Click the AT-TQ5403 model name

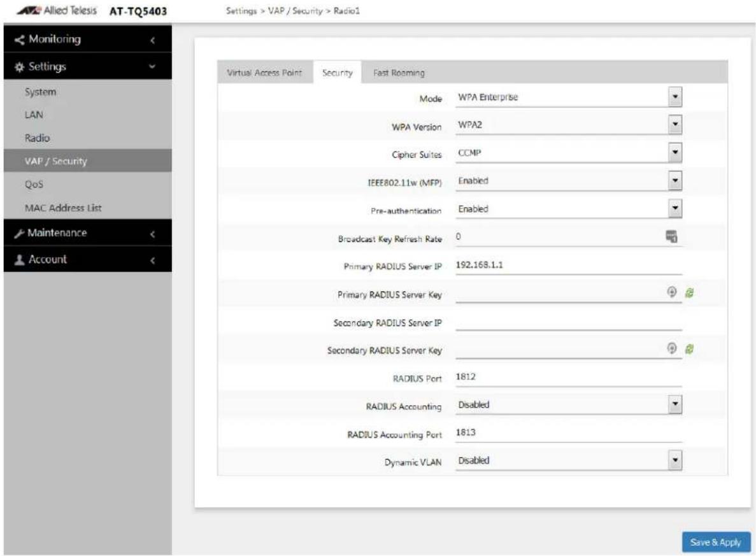click(138, 11)
